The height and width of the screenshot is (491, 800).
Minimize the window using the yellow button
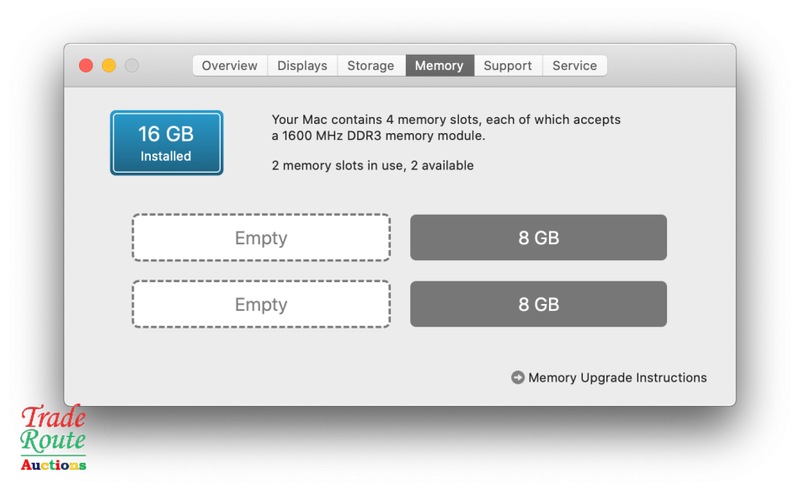pyautogui.click(x=109, y=65)
